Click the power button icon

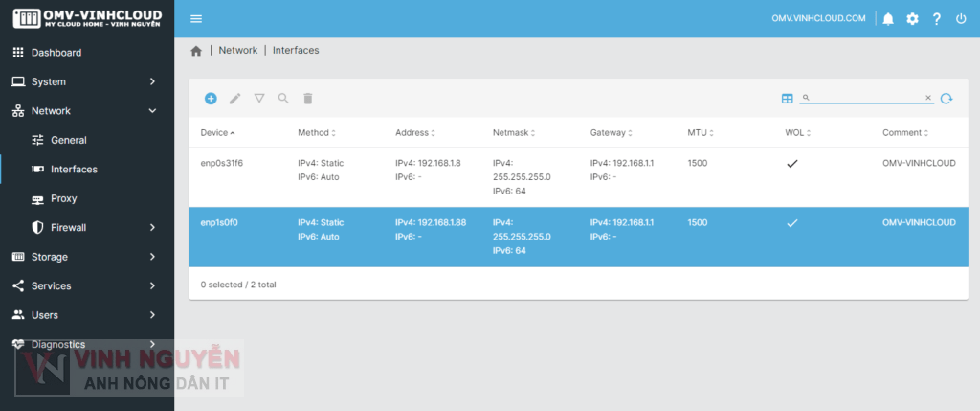pyautogui.click(x=961, y=19)
